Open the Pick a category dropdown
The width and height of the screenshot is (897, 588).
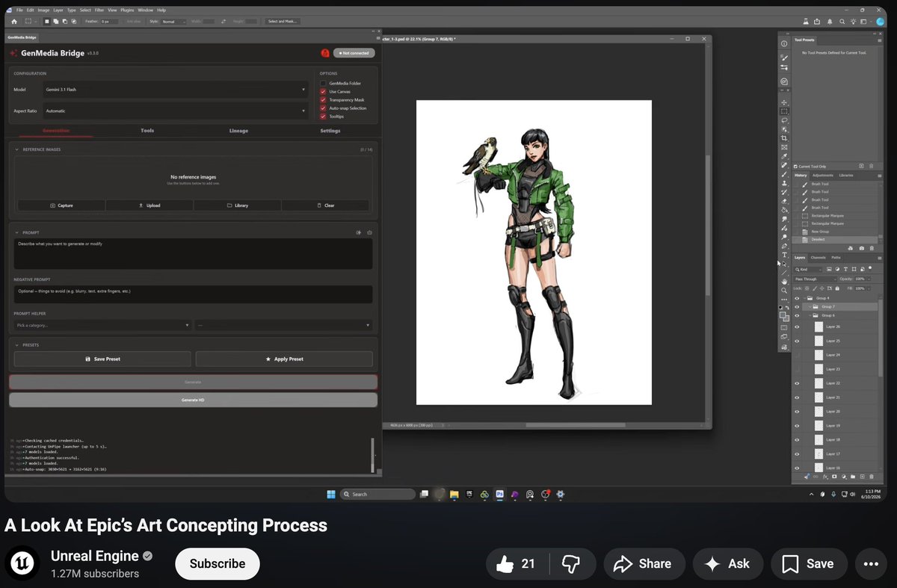click(x=103, y=325)
